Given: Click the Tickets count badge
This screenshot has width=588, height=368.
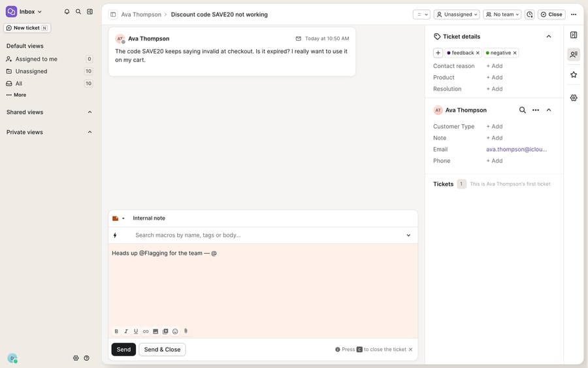Looking at the screenshot, I should pyautogui.click(x=461, y=184).
